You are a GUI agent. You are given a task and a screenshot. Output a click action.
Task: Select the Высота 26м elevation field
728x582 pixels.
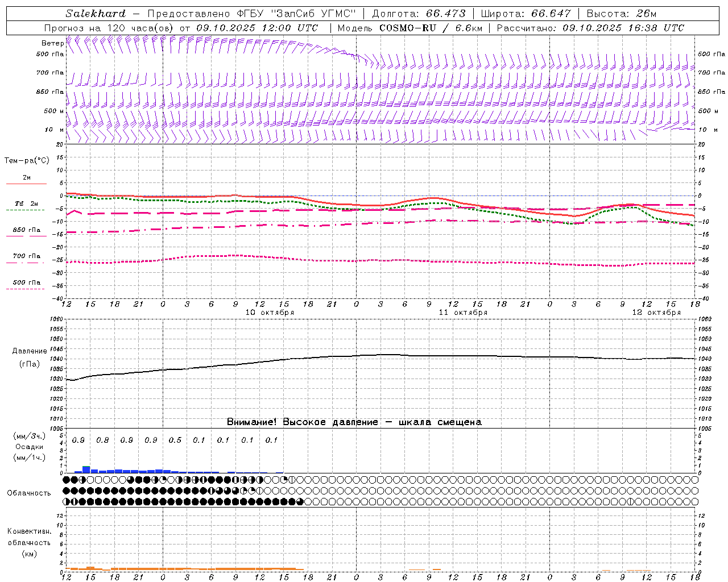(x=621, y=14)
